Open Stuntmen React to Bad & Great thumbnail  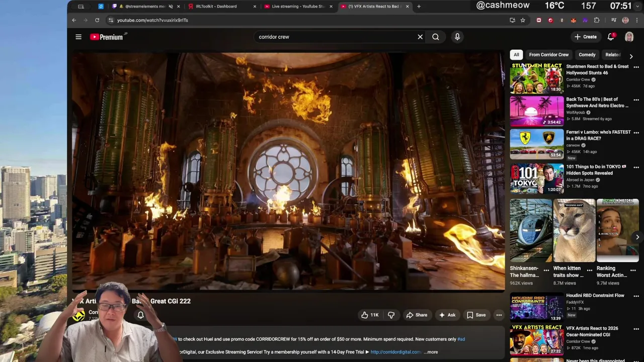pos(537,78)
